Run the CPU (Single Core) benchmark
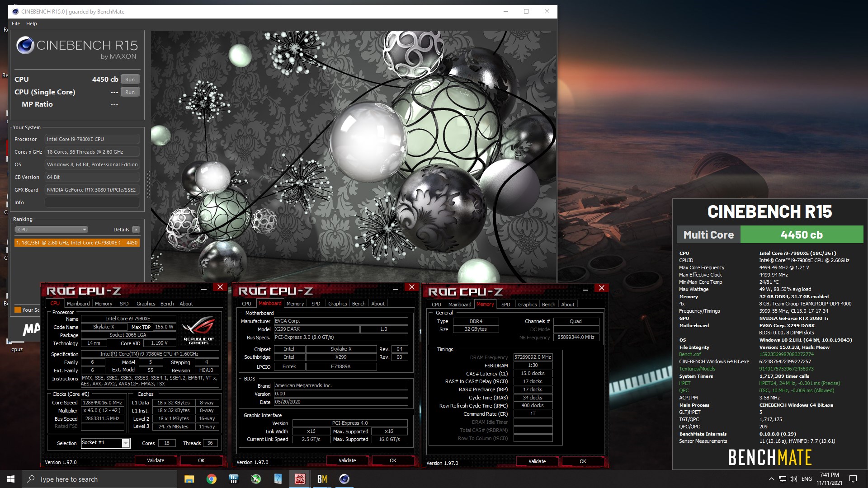The width and height of the screenshot is (868, 488). pos(130,92)
